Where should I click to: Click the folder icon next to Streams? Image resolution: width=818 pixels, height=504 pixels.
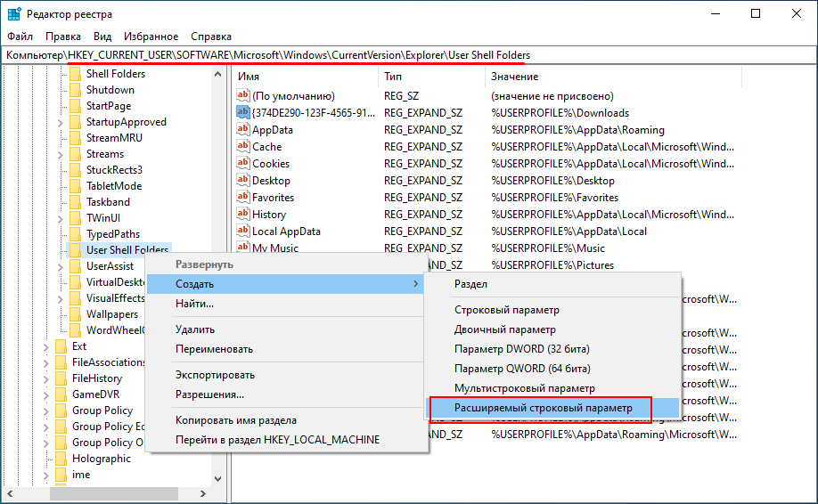point(75,154)
